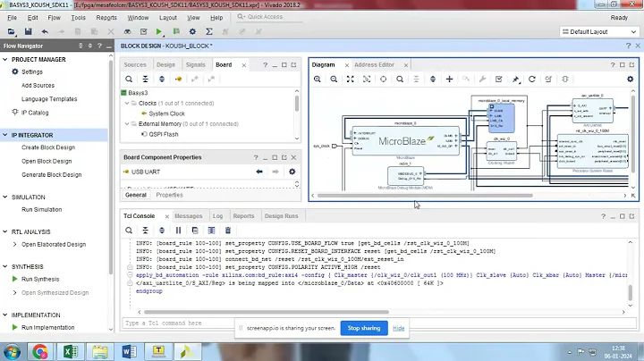
Task: Open Diagram settings gear icon
Action: tap(630, 80)
